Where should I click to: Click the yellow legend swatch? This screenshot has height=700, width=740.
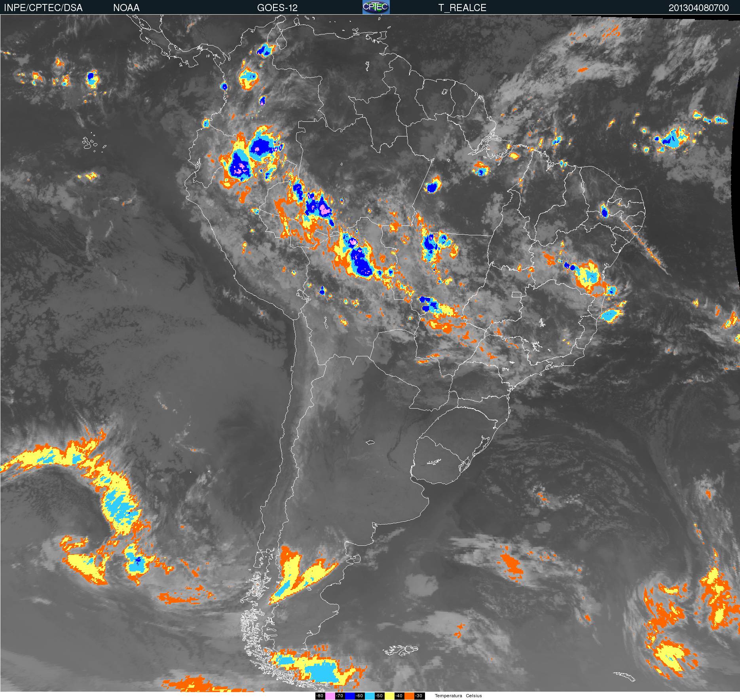[x=389, y=696]
